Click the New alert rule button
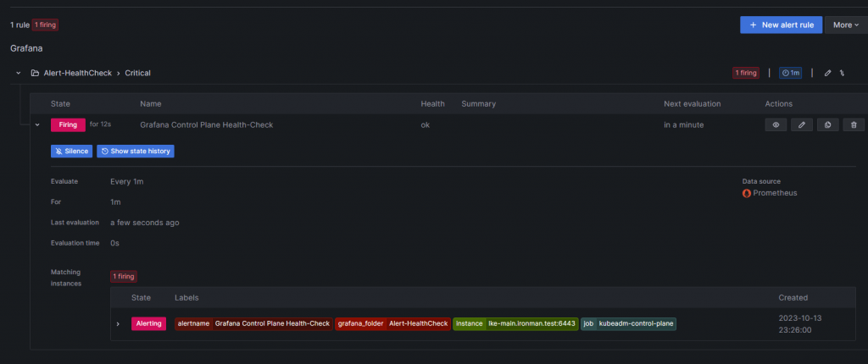 [781, 25]
